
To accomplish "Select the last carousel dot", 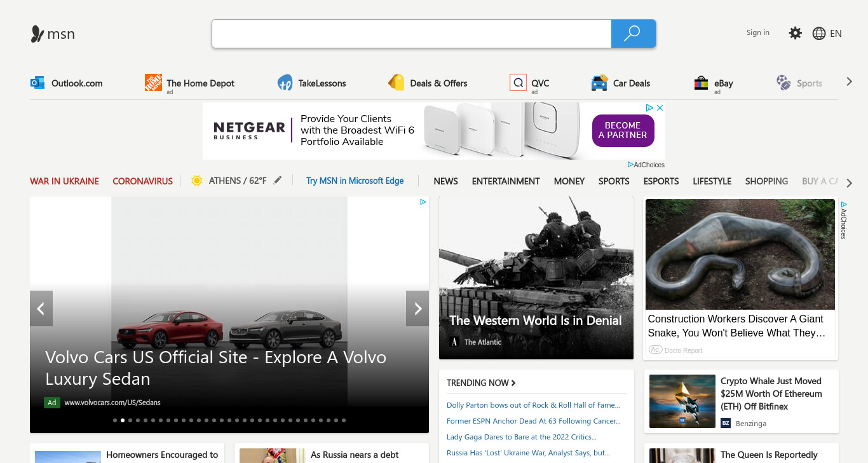I will tap(344, 420).
